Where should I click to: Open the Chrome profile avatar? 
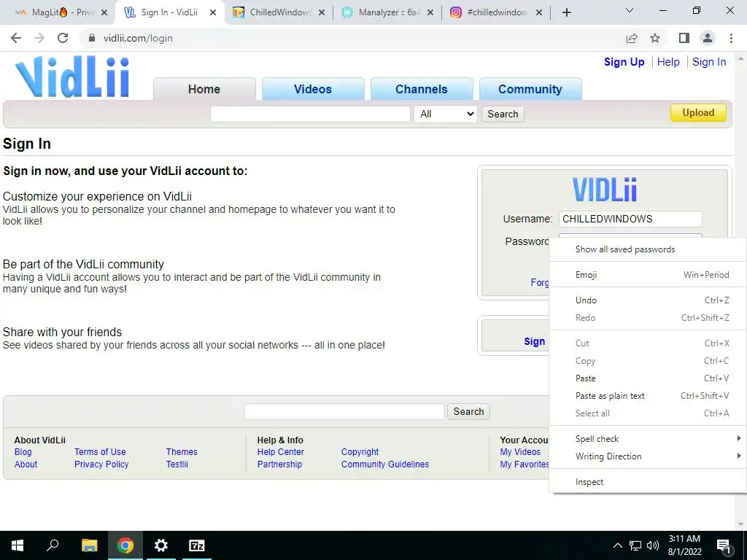(x=708, y=38)
